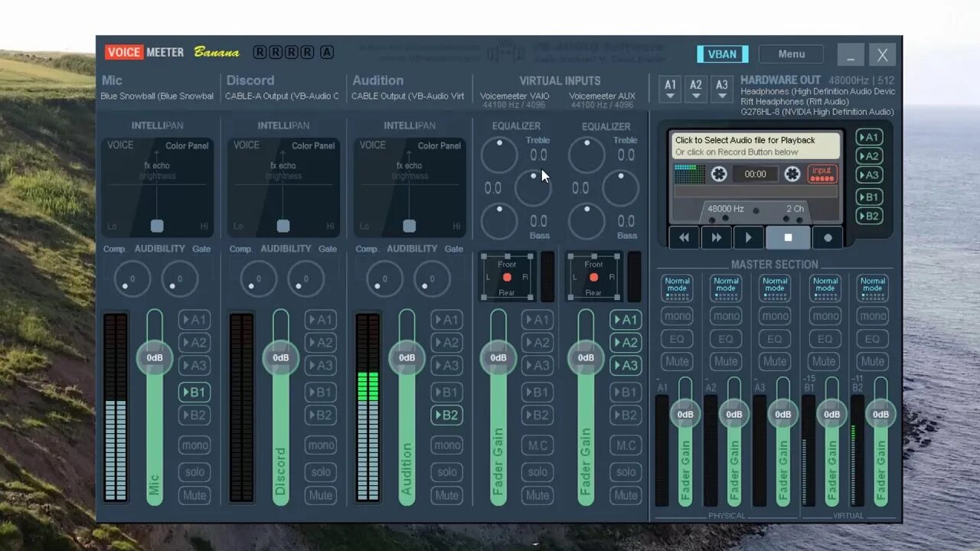The image size is (980, 551).
Task: Click the Audition fader 0dB knob
Action: point(407,357)
